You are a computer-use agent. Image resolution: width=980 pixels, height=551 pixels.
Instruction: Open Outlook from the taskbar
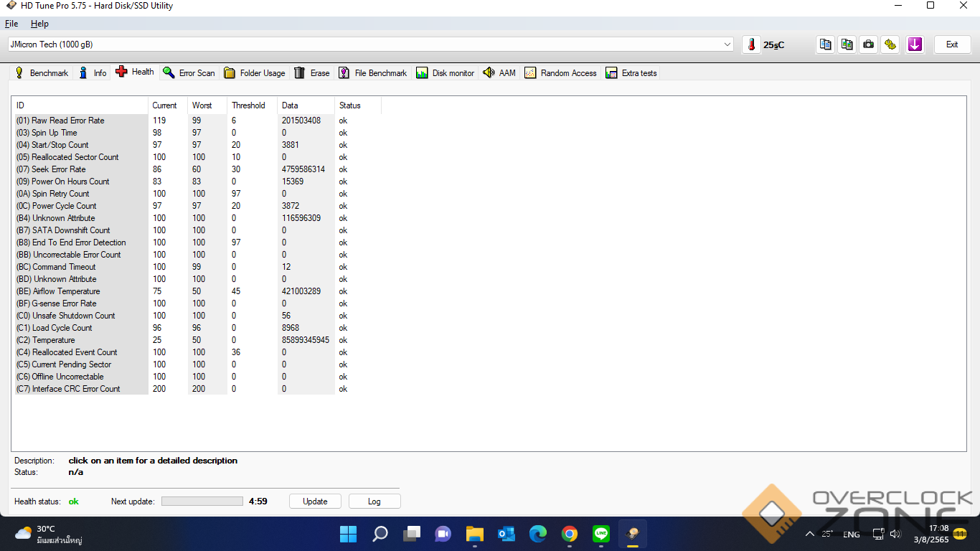coord(507,534)
